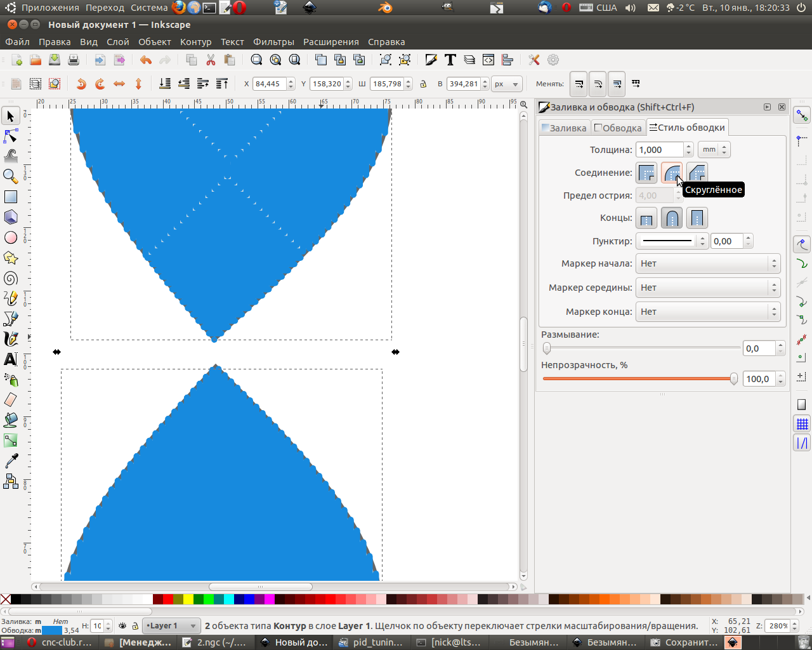812x650 pixels.
Task: Activate the Dropper color picker tool
Action: (11, 461)
